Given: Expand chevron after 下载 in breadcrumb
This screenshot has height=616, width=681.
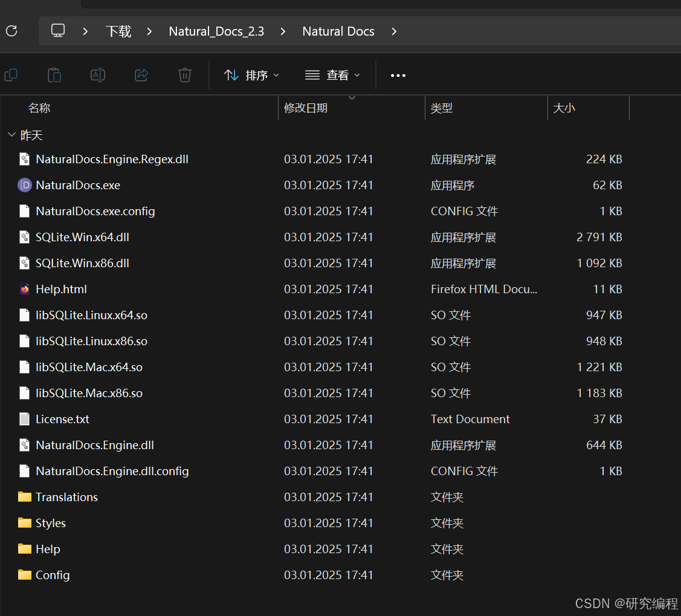Looking at the screenshot, I should pyautogui.click(x=149, y=31).
